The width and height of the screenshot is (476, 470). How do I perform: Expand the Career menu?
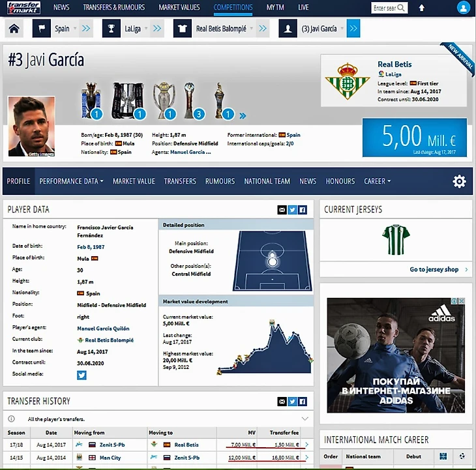pos(378,181)
